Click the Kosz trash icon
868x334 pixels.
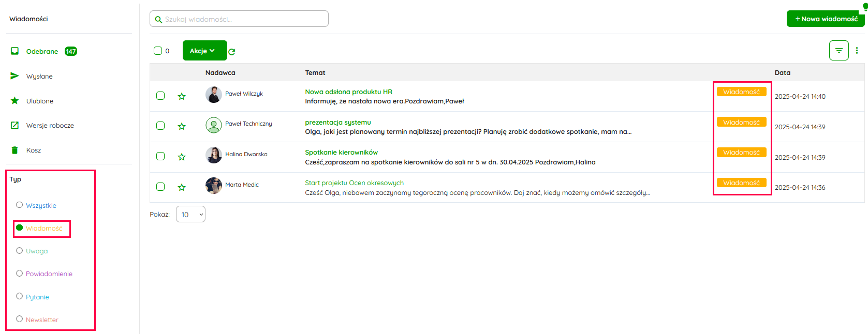15,150
